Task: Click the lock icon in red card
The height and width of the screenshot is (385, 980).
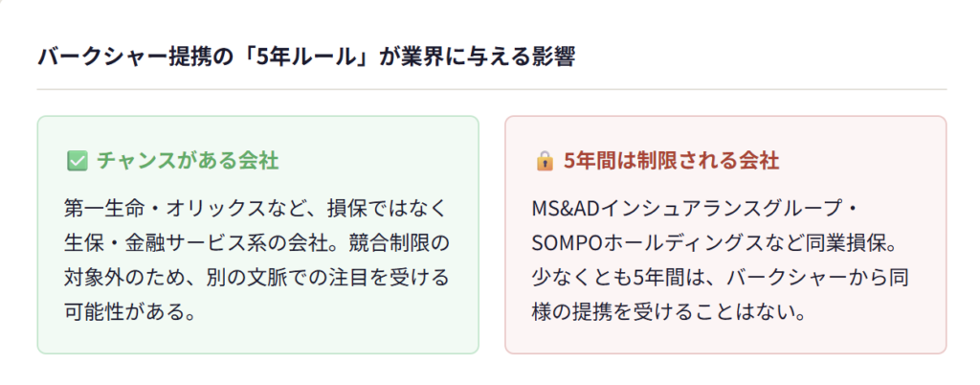Action: (545, 161)
